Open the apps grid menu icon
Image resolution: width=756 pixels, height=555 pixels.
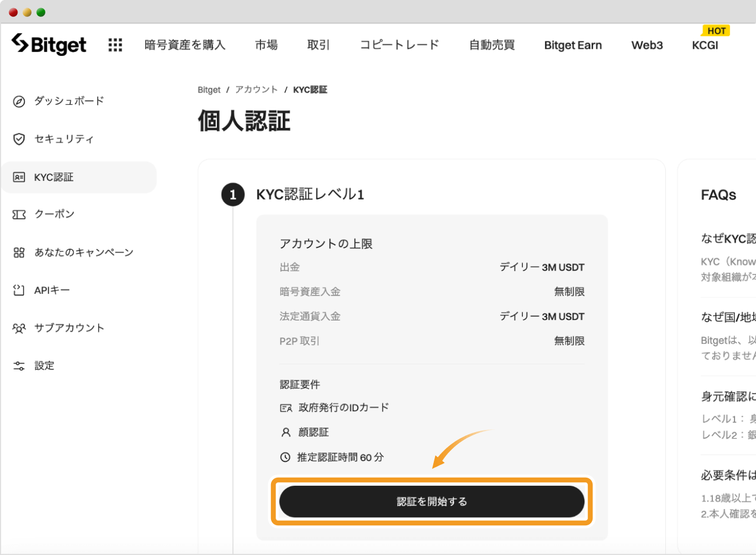[115, 45]
